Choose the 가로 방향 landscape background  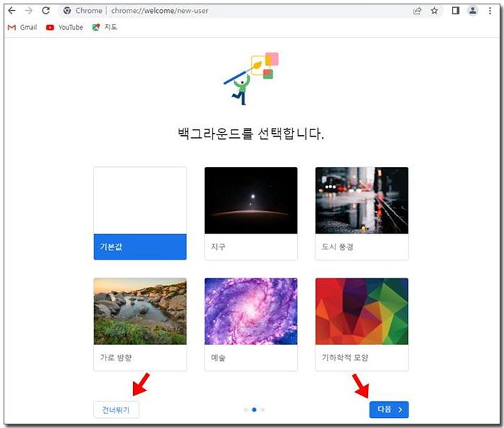point(140,325)
